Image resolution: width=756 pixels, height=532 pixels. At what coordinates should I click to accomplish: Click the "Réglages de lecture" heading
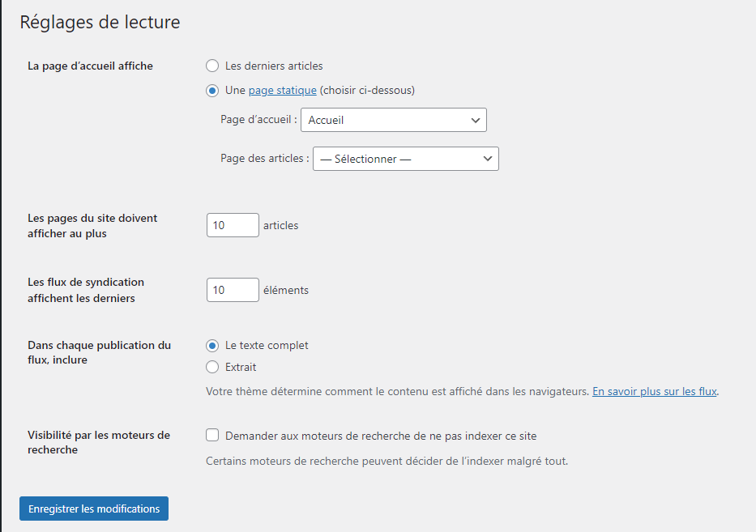100,22
